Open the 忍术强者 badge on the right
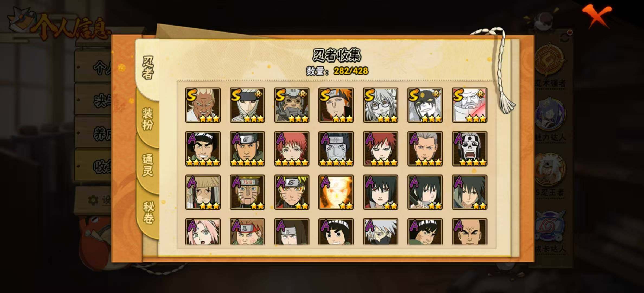644x293 pixels. pyautogui.click(x=550, y=65)
